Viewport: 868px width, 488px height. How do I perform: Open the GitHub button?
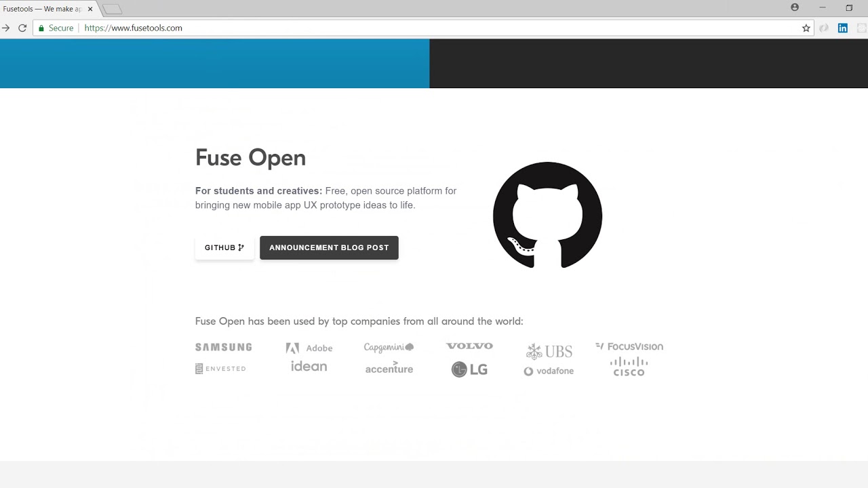point(224,247)
